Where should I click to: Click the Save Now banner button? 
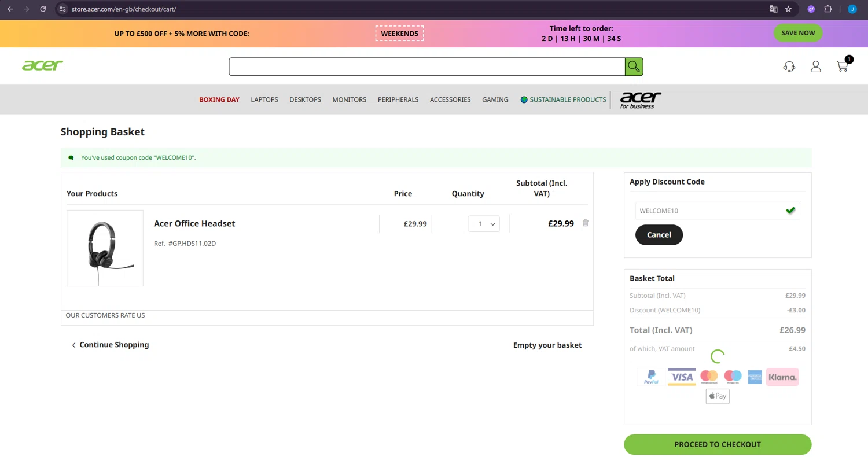[x=798, y=33]
